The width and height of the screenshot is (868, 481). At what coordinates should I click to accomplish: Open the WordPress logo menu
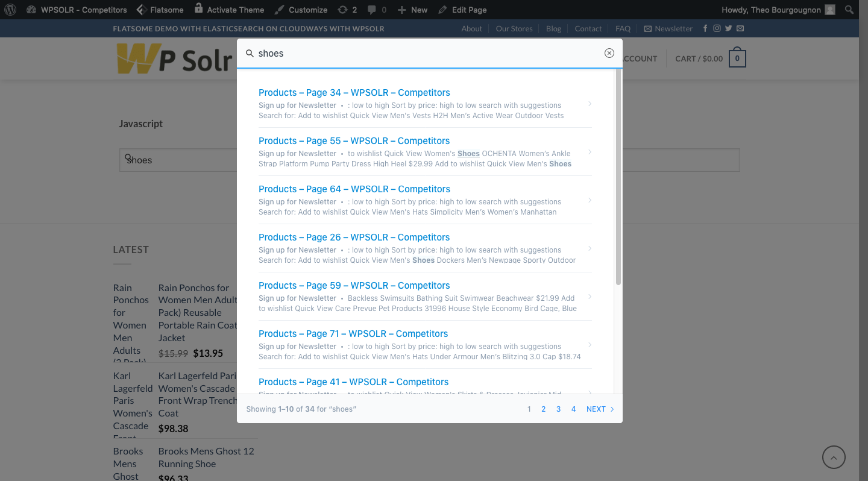pyautogui.click(x=10, y=10)
